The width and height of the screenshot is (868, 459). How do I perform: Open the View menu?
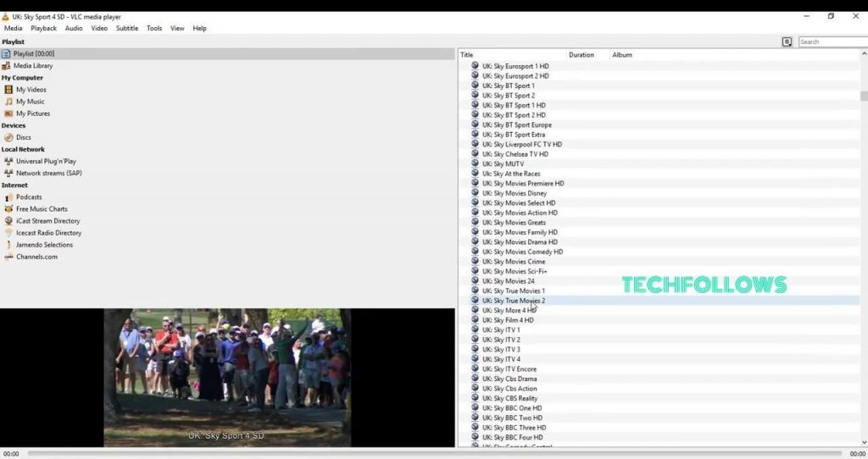[177, 28]
